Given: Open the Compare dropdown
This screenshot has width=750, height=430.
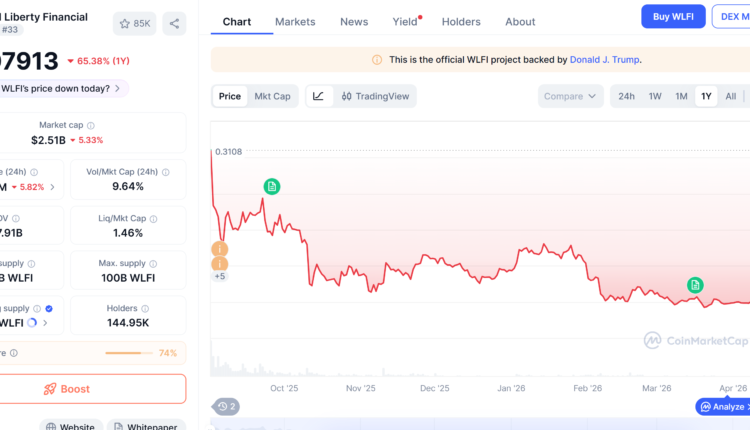Looking at the screenshot, I should tap(571, 96).
